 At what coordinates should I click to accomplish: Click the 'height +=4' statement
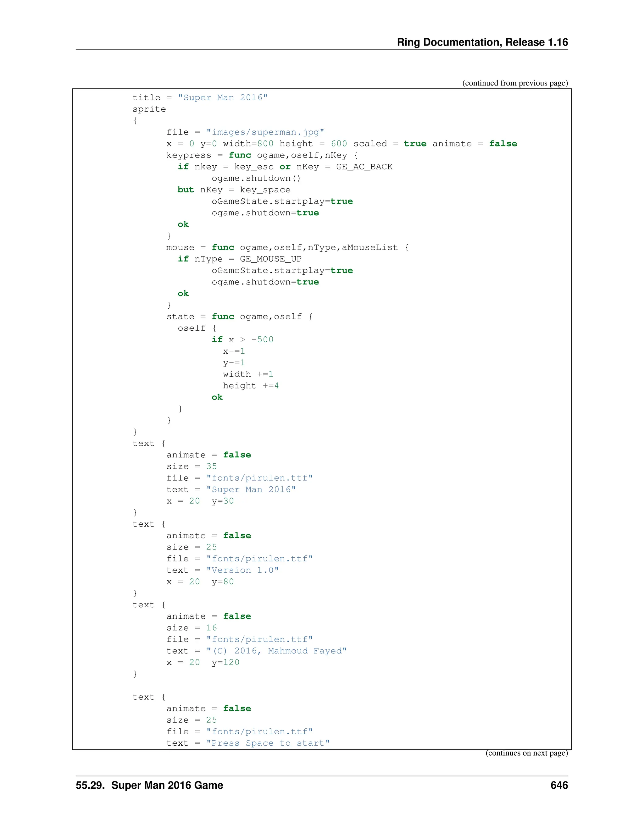251,386
